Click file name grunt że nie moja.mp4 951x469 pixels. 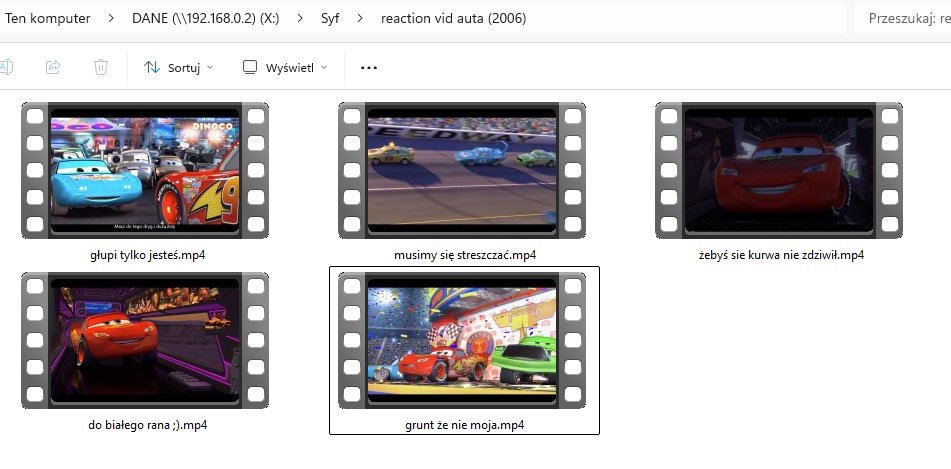(465, 425)
